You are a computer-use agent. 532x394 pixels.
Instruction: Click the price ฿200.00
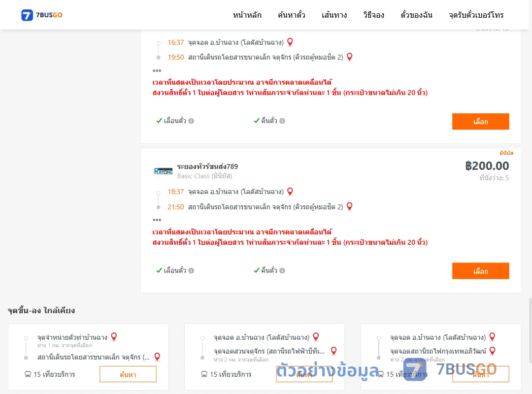[x=487, y=165]
